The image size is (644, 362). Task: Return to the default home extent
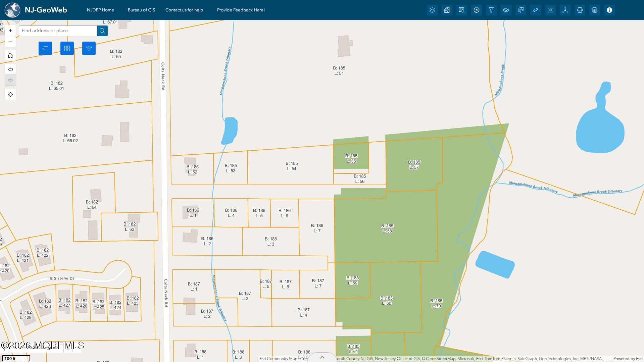coord(10,55)
